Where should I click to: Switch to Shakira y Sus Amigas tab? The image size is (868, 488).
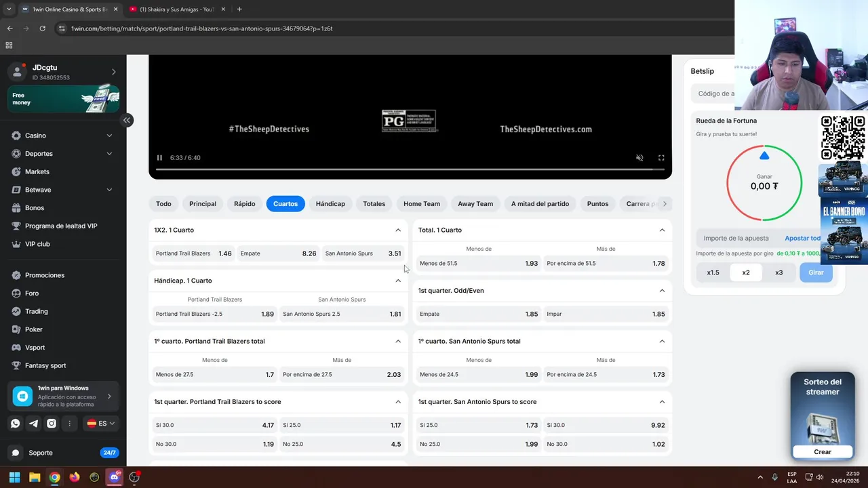(177, 9)
